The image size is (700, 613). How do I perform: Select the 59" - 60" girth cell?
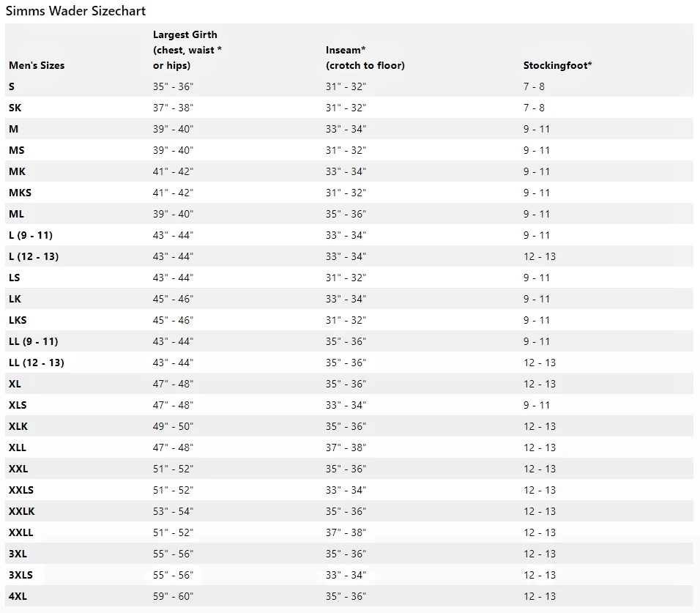tap(173, 596)
